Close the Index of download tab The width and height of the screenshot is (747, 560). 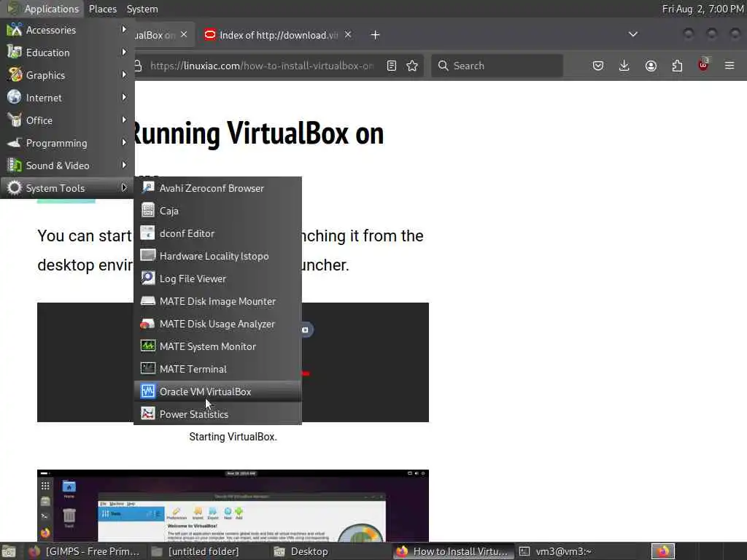348,34
